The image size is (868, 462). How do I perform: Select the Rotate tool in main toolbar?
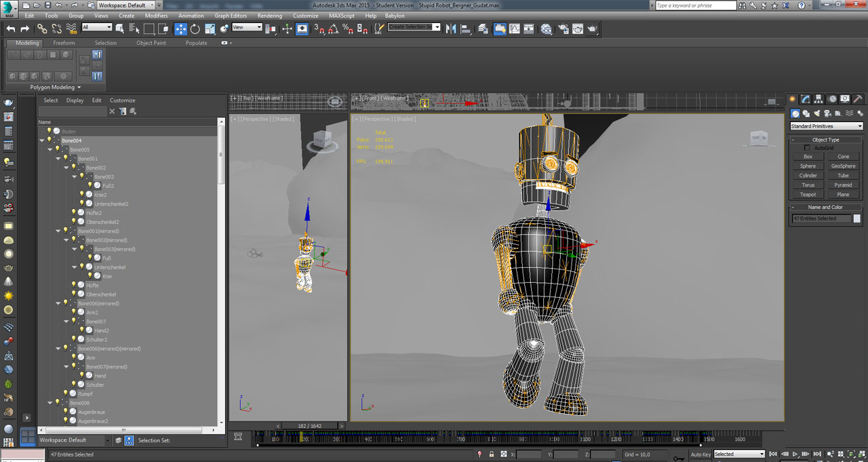coord(195,28)
